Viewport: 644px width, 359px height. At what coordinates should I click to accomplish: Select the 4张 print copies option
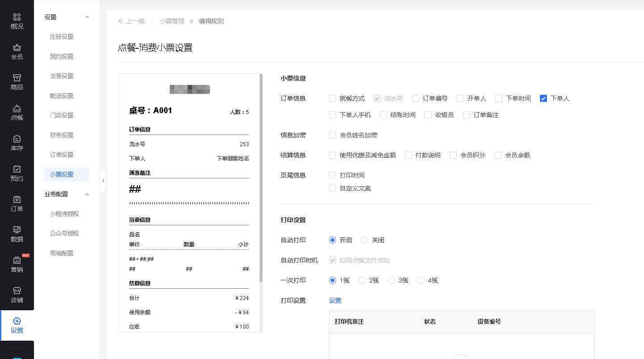421,280
